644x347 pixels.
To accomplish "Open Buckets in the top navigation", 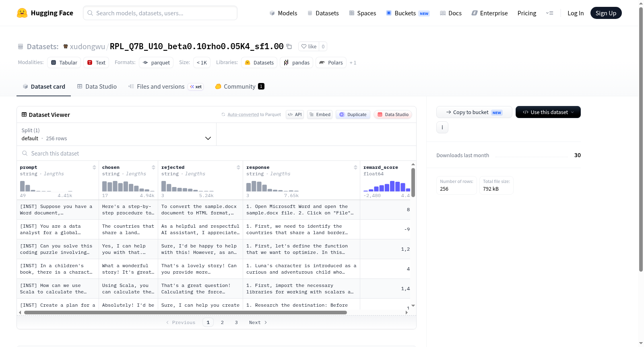I will click(x=408, y=13).
